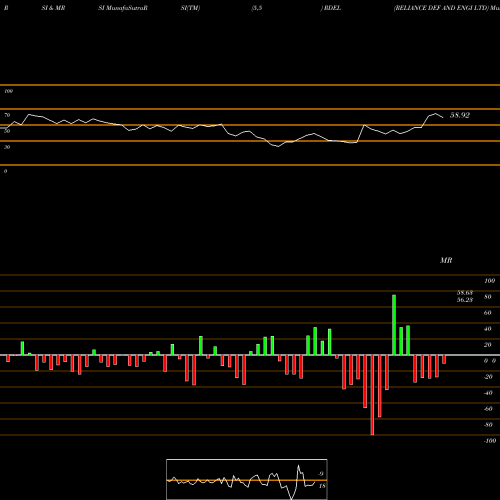Screen dimensions: 500x500
Task: Click the MR axis label -60
Action: point(488,409)
